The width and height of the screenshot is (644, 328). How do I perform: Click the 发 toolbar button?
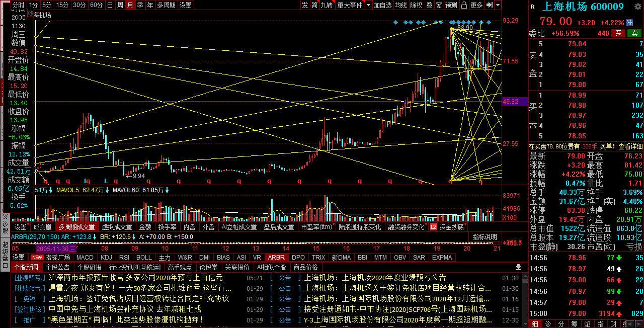(305, 5)
